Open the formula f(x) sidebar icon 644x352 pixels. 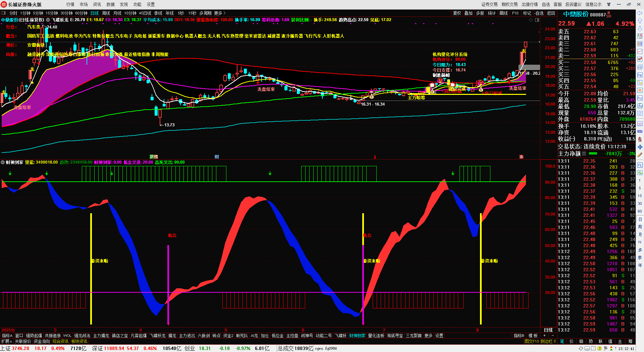[640, 106]
